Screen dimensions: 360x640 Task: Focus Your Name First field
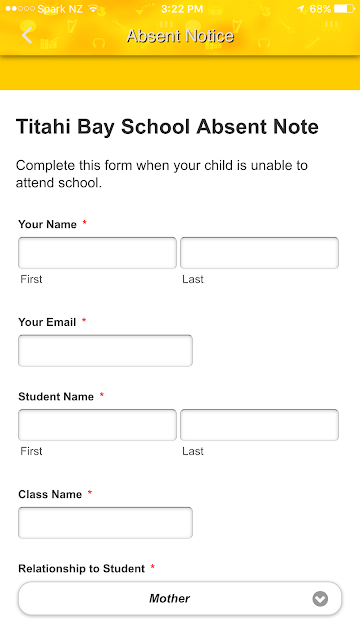97,253
